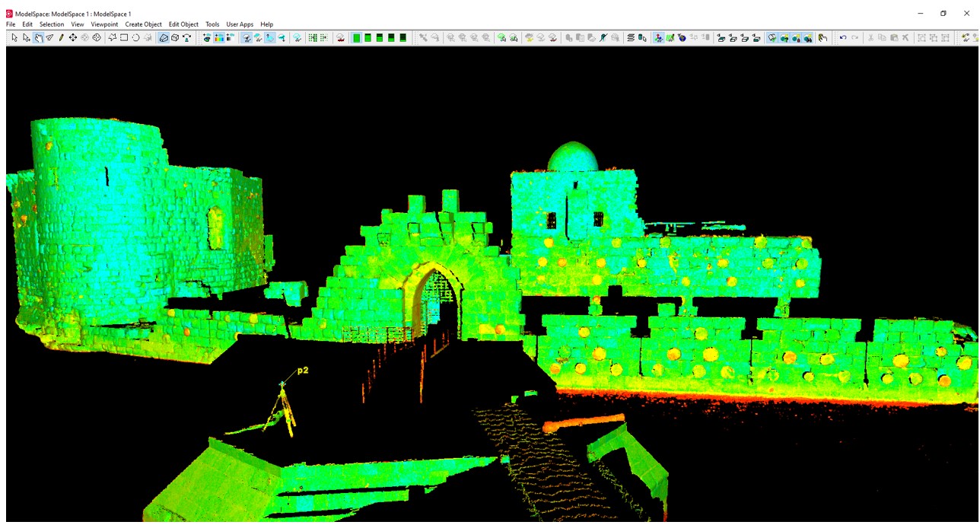Click the p2 scanner station marker
The height and width of the screenshot is (525, 980).
coord(282,384)
